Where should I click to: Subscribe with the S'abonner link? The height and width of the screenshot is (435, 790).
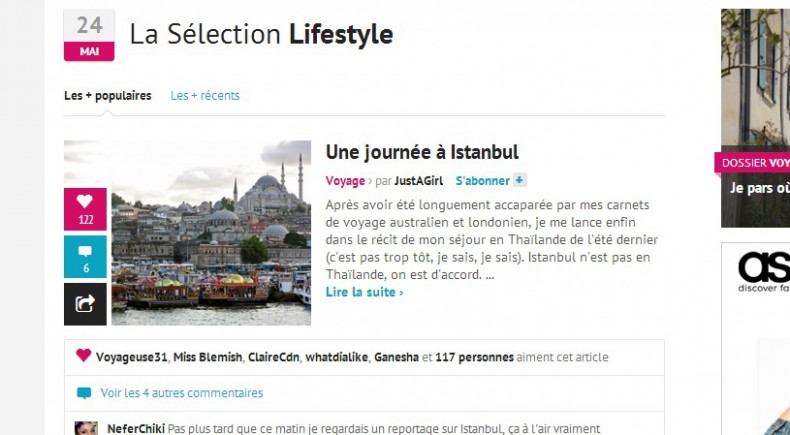pyautogui.click(x=482, y=180)
